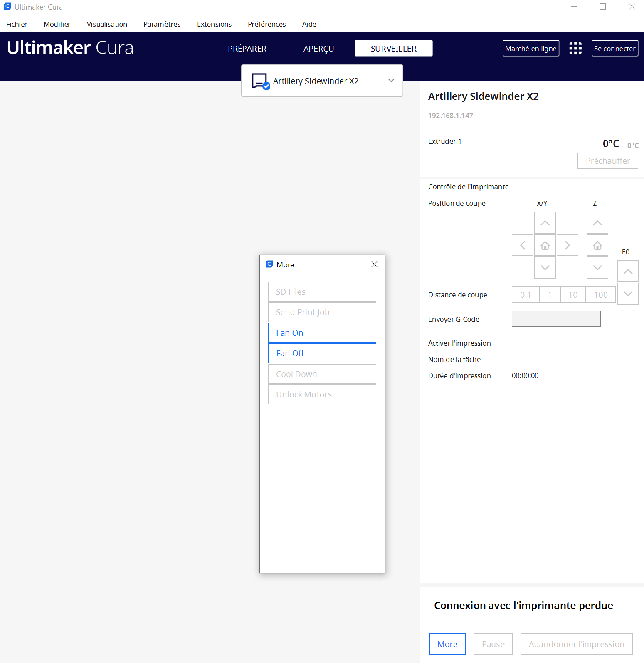Open the application switcher grid icon

click(x=575, y=48)
